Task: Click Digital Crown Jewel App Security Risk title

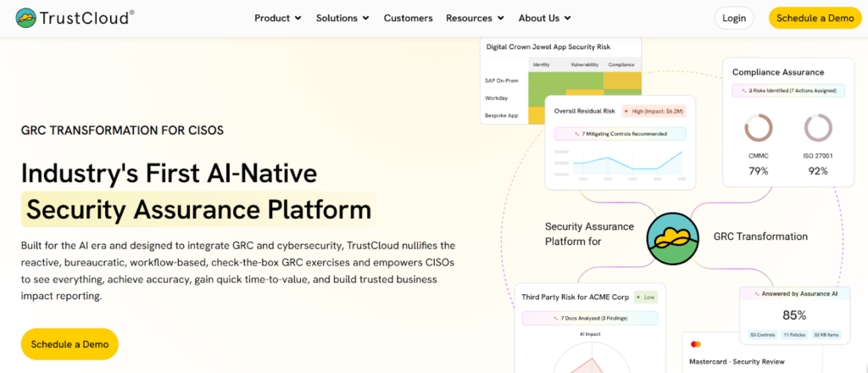Action: click(x=548, y=47)
